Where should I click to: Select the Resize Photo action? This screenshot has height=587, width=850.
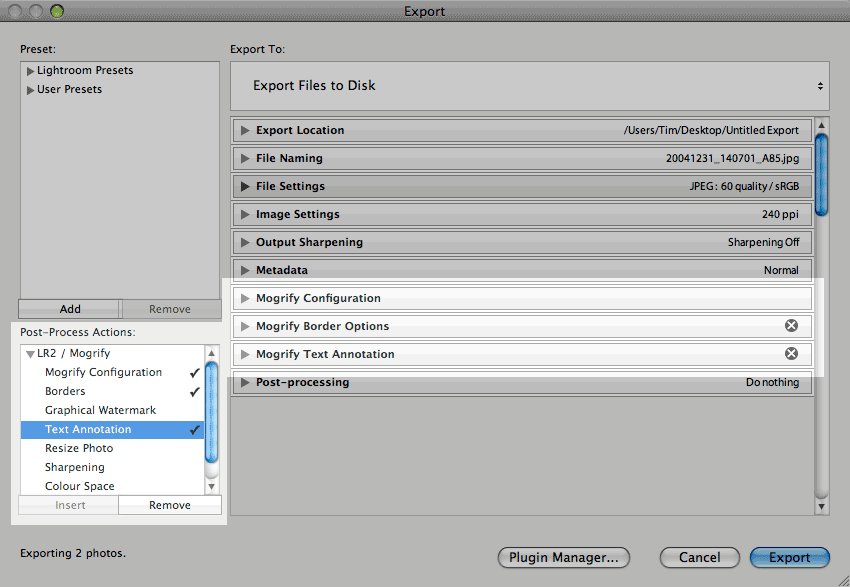(79, 448)
